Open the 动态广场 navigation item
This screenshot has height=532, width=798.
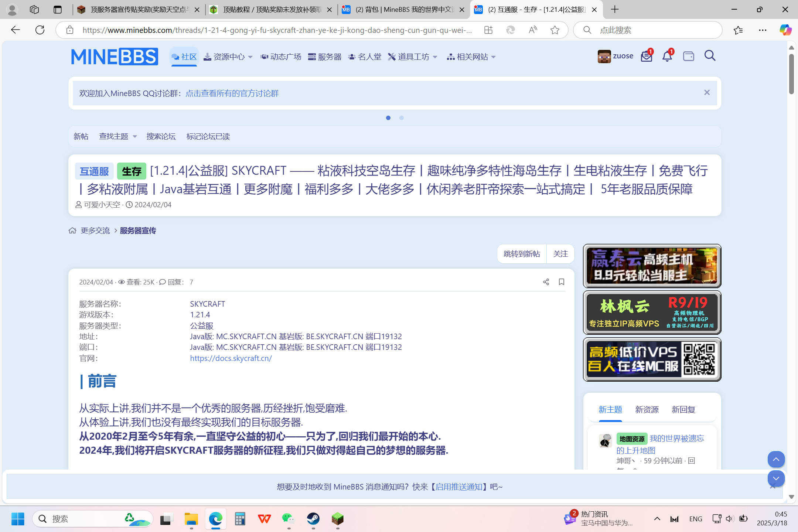tap(281, 57)
